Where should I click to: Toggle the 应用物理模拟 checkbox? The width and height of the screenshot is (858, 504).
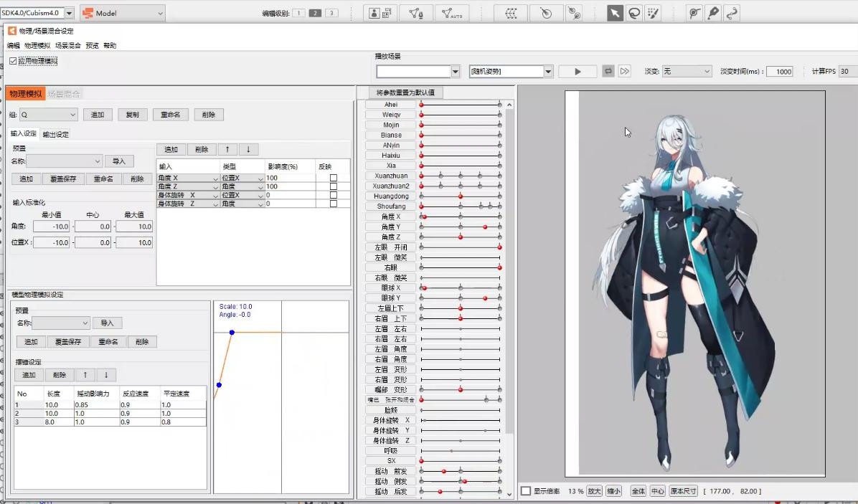pyautogui.click(x=13, y=61)
